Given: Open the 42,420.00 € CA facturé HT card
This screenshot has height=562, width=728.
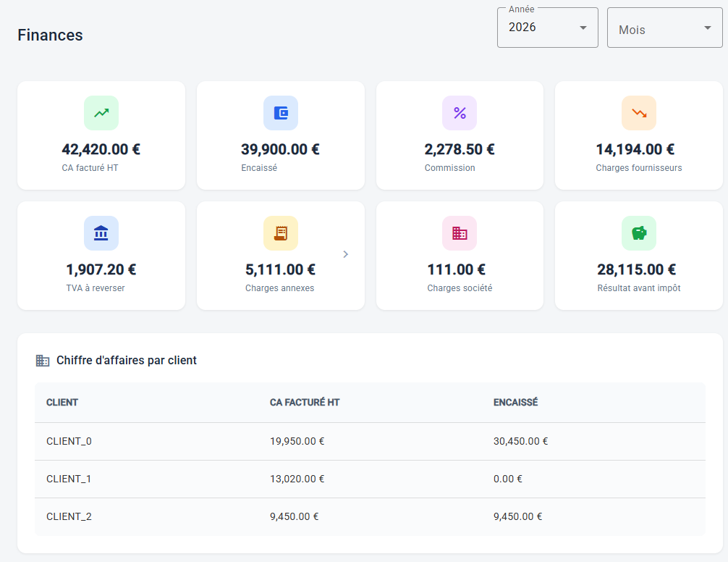Looking at the screenshot, I should (101, 135).
